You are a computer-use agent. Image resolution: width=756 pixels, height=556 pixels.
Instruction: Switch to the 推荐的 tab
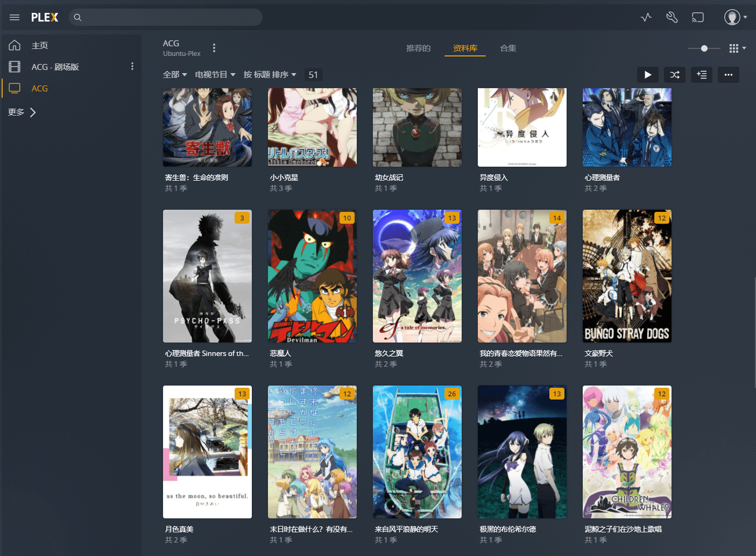tap(418, 48)
